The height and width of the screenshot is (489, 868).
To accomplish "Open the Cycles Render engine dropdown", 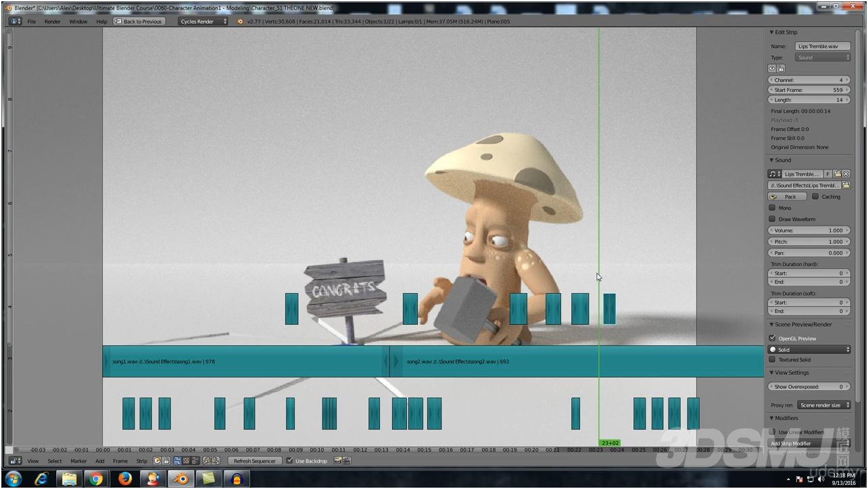I will (x=203, y=21).
